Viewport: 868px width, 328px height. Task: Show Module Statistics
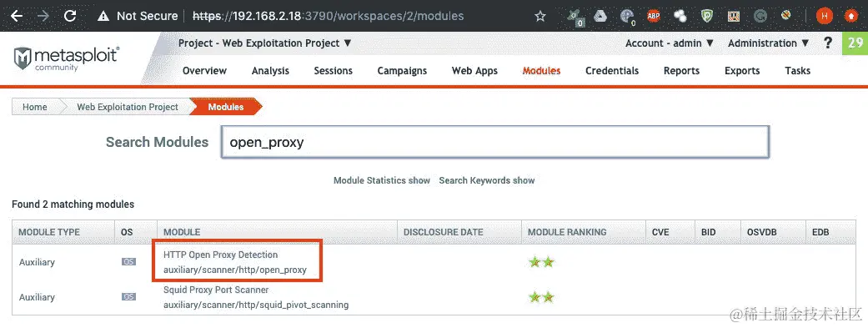pos(381,180)
